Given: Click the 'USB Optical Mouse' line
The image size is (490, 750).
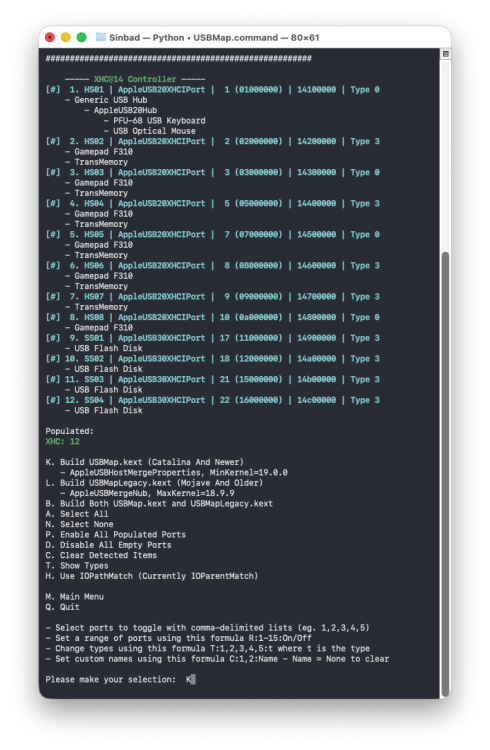Looking at the screenshot, I should coord(149,131).
